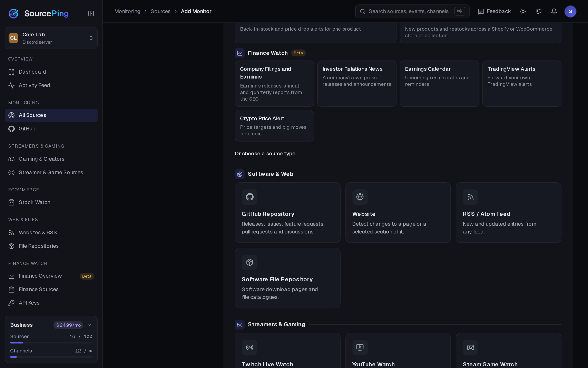
Task: Open the announcements megaphone icon
Action: tap(538, 11)
